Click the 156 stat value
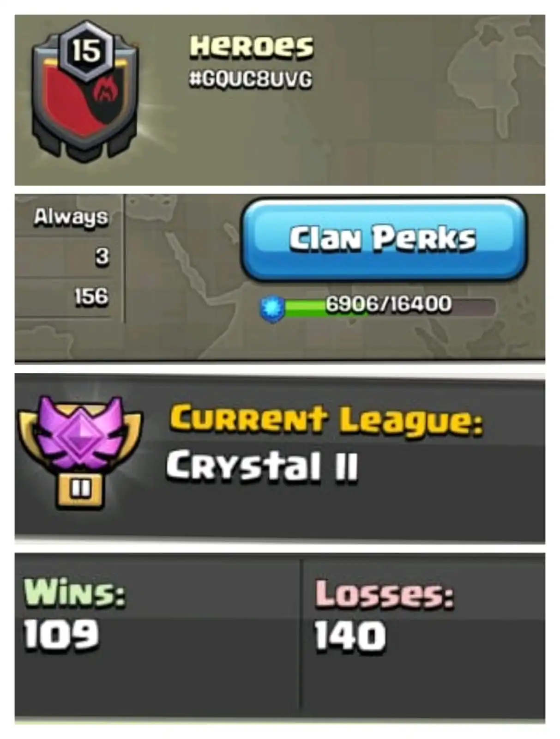 pos(92,297)
